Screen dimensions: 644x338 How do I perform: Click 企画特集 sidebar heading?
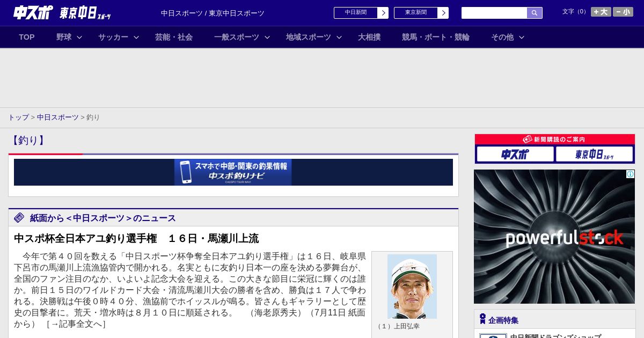click(x=503, y=320)
